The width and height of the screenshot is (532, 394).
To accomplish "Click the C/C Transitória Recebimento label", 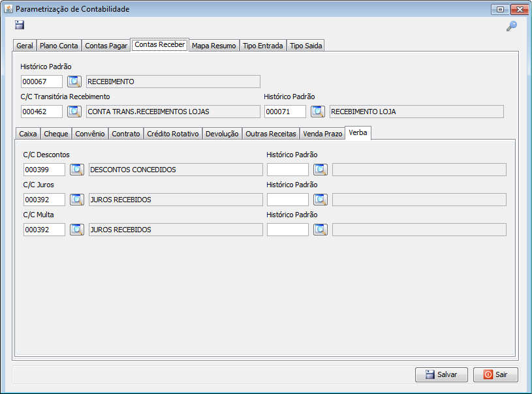I will coord(65,97).
